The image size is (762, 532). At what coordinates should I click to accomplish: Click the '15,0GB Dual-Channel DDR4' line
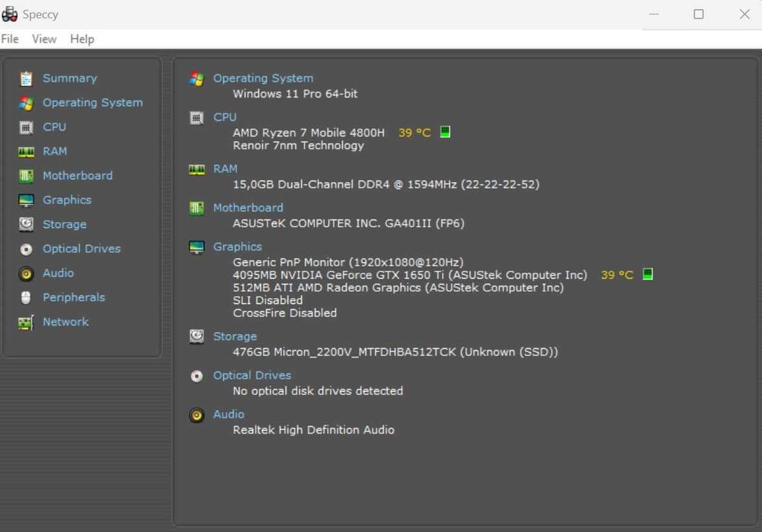click(x=386, y=184)
